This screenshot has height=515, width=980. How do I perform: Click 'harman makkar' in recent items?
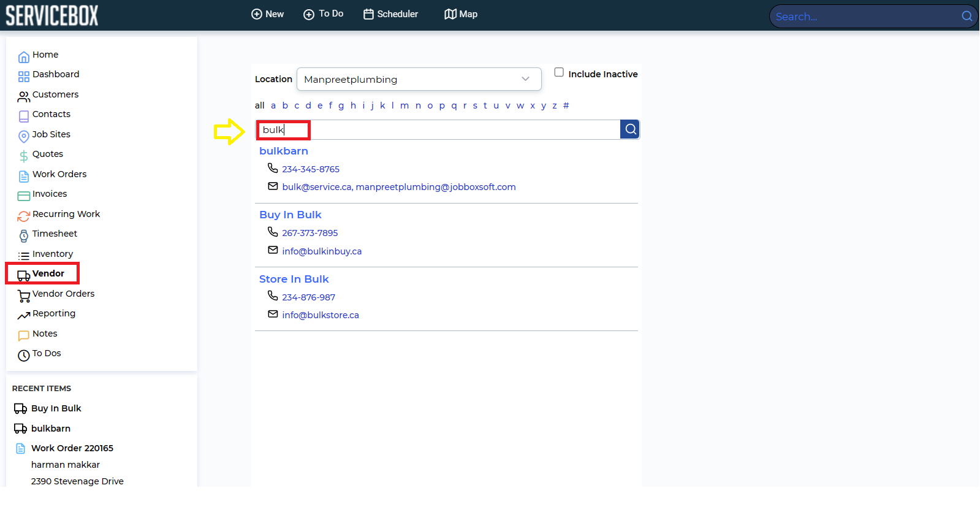[66, 465]
